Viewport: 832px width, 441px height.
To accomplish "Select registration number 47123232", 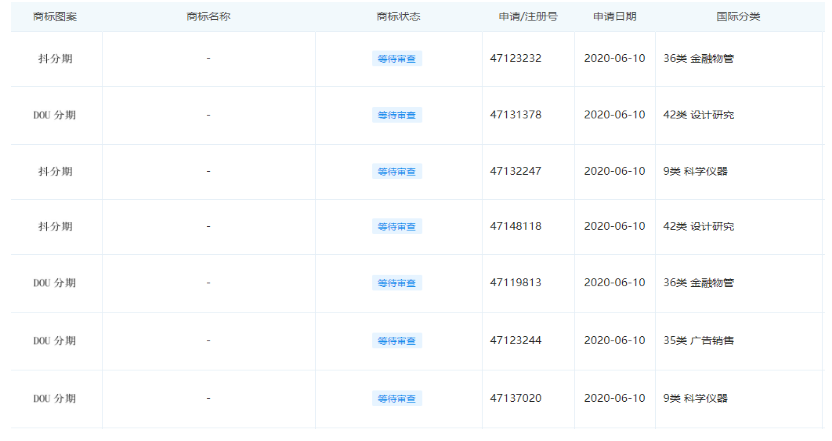I will pyautogui.click(x=516, y=58).
